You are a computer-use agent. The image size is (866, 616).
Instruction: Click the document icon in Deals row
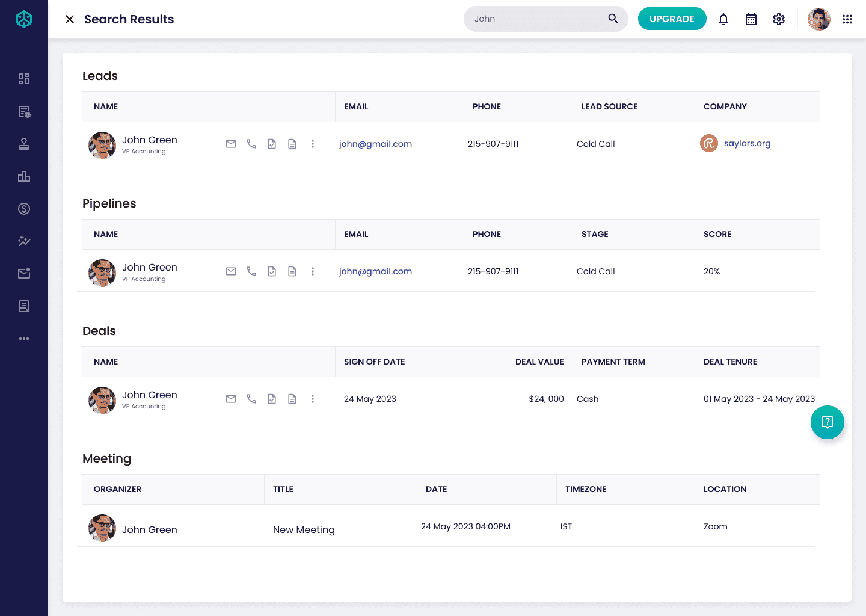pyautogui.click(x=292, y=399)
